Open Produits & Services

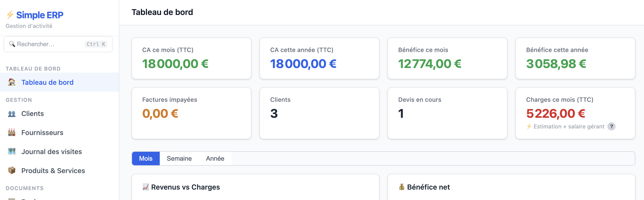point(59,171)
